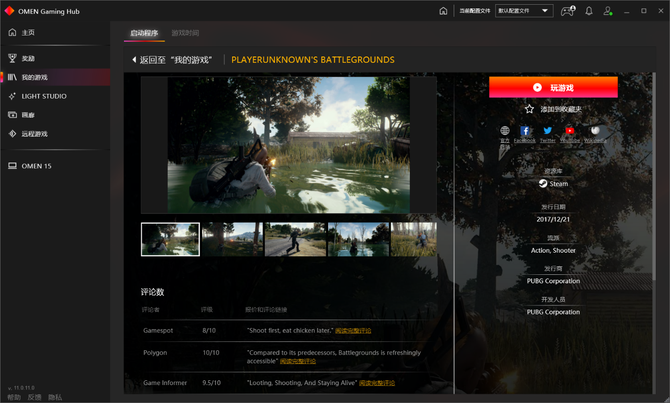Open full Game Informer review link
The height and width of the screenshot is (403, 670).
pos(377,383)
